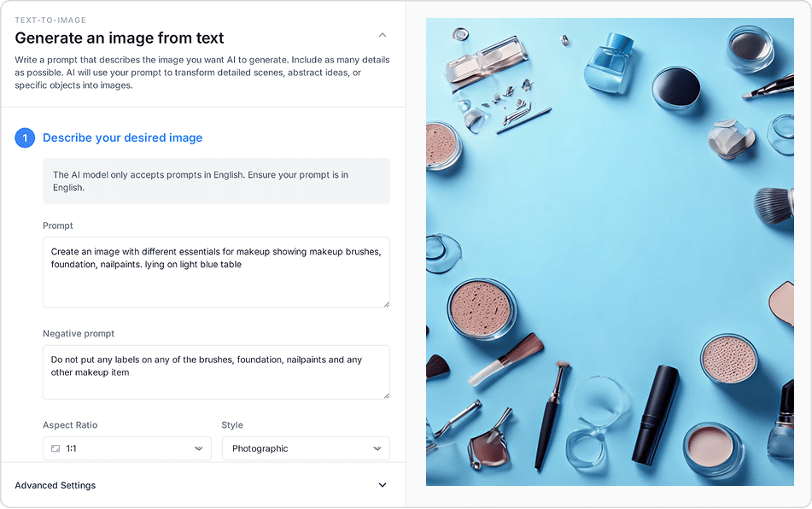Click the step 1 number badge

pos(25,137)
